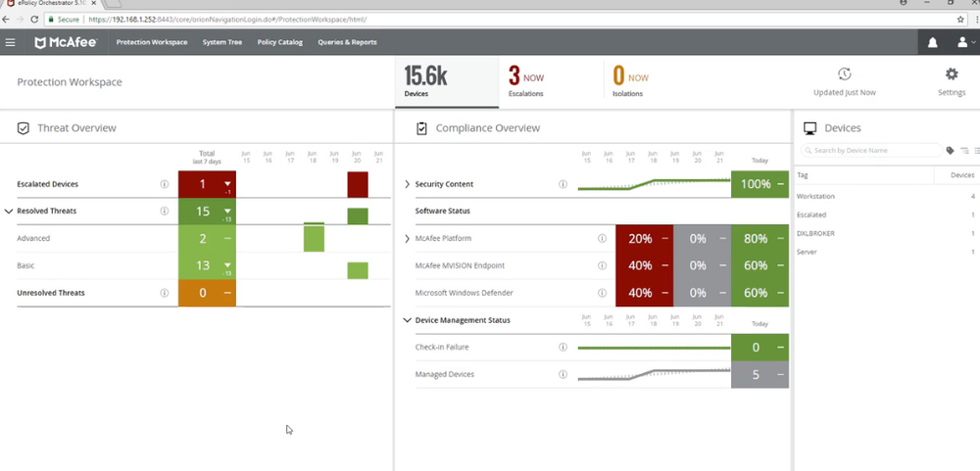Click Check-in Failure count 0 tile
The image size is (980, 471).
760,348
